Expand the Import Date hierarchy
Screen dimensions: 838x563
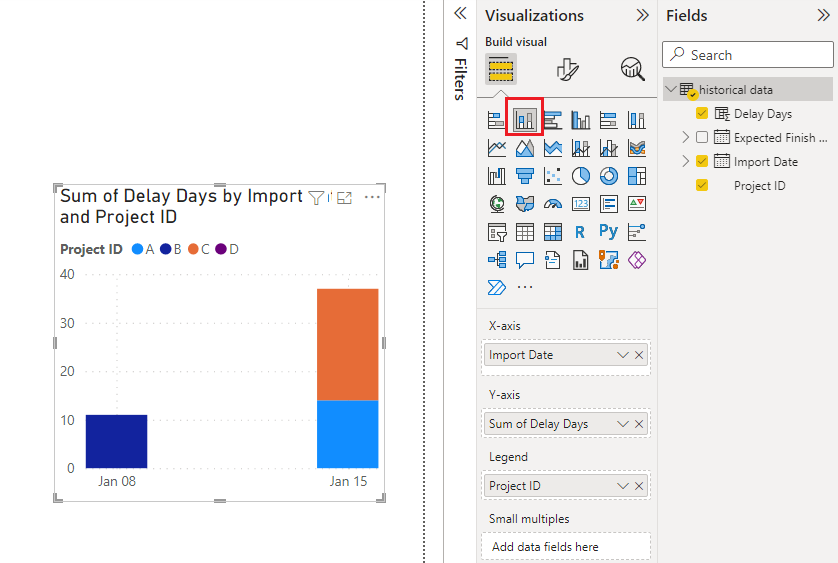[686, 161]
